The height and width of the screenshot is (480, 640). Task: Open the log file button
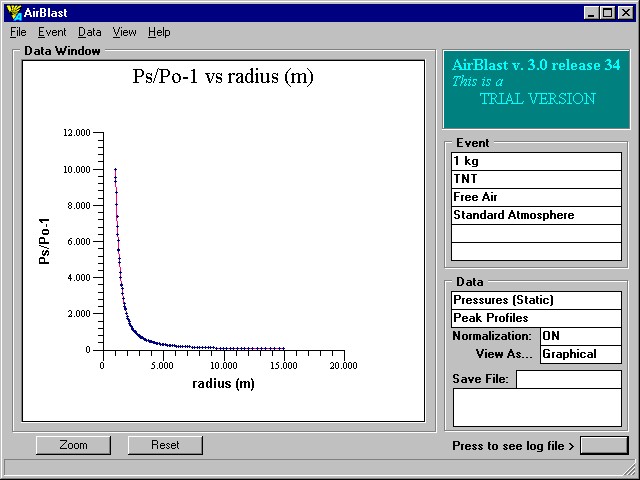[x=604, y=445]
